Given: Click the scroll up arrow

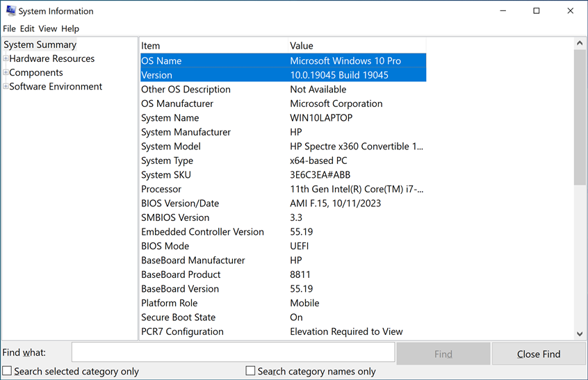Looking at the screenshot, I should coord(580,43).
